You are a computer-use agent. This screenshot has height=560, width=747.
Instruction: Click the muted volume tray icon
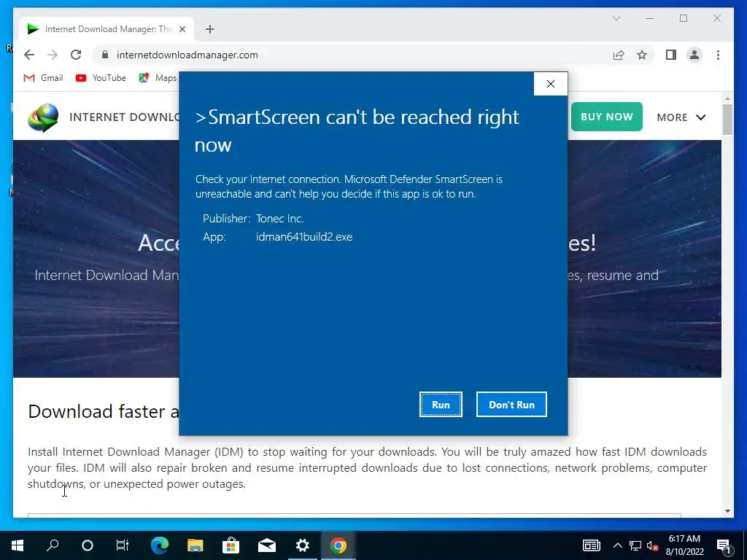[652, 545]
